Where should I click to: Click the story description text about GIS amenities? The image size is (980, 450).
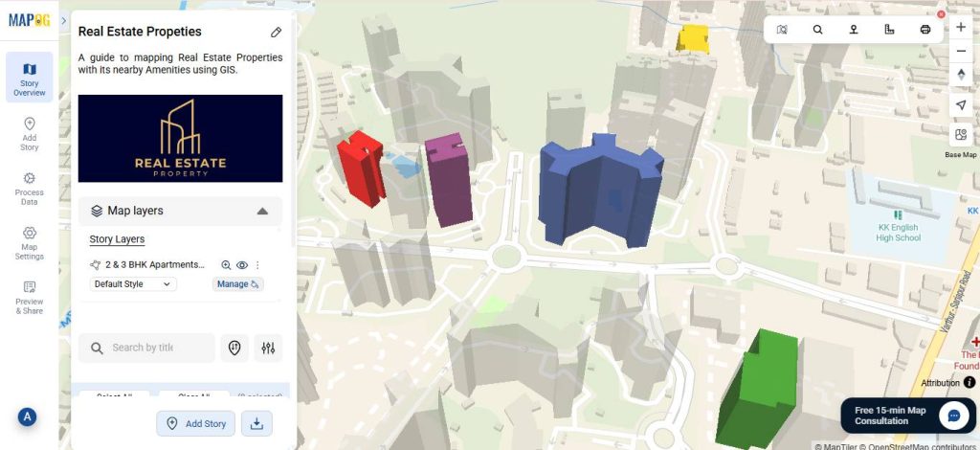(180, 64)
